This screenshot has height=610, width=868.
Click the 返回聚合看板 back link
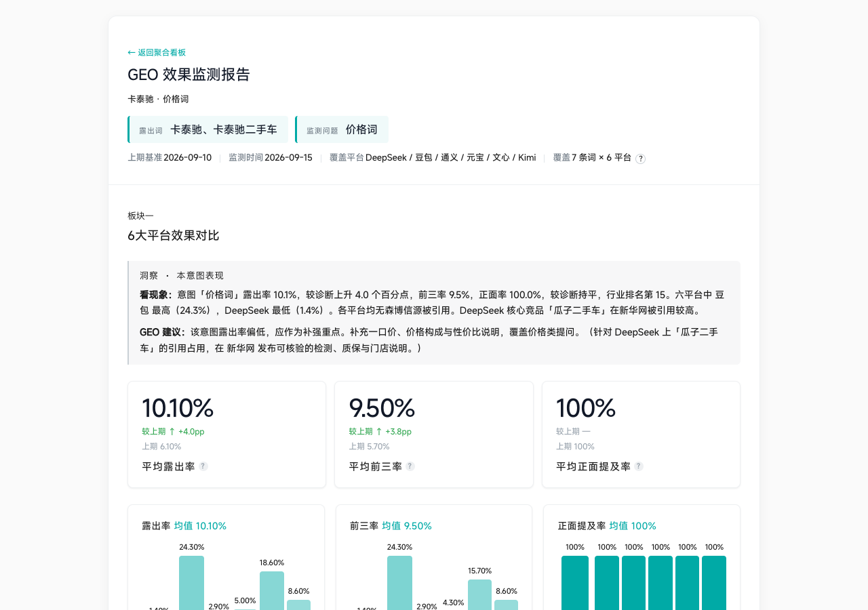pos(157,52)
